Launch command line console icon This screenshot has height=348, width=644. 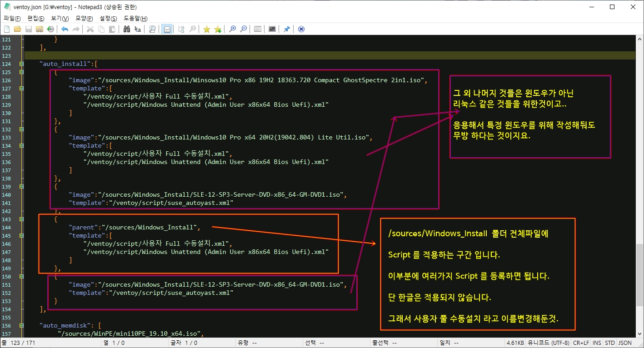click(272, 29)
